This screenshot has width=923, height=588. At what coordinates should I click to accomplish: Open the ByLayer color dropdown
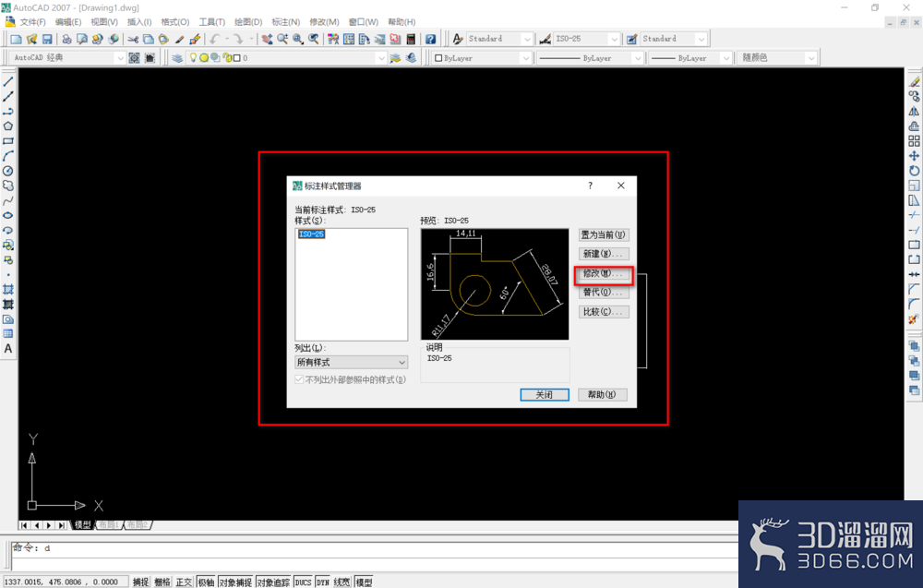coord(482,57)
